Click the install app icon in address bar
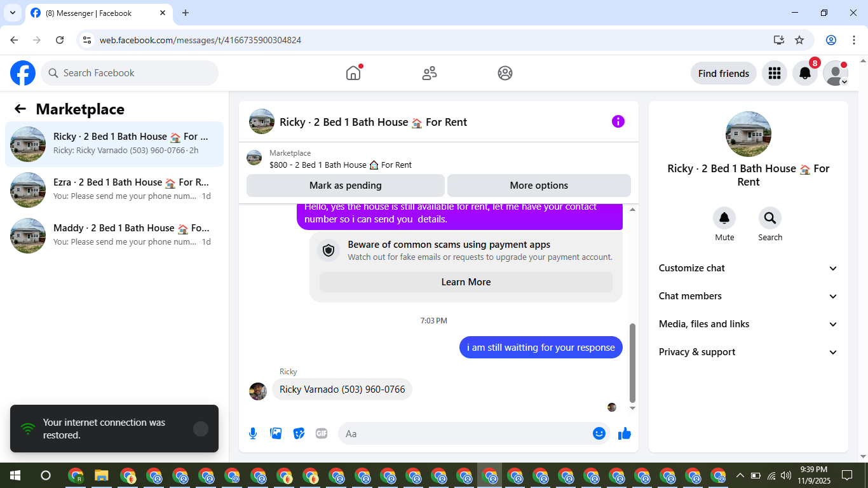Screen dimensions: 868x488 (x=779, y=40)
